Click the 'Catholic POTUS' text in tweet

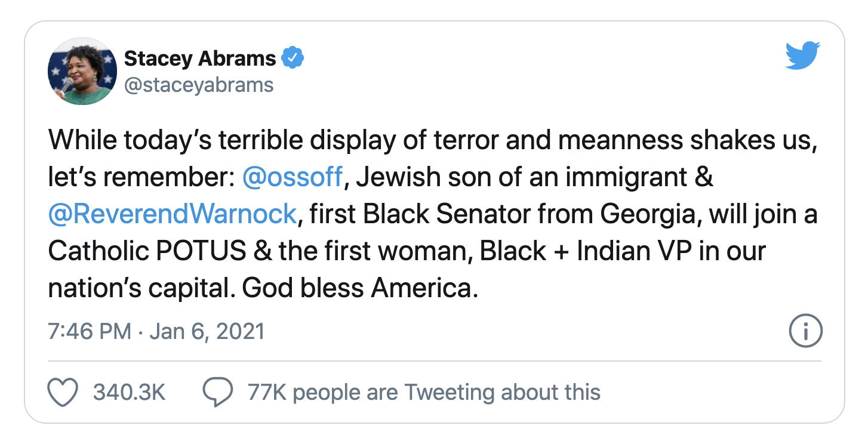[x=147, y=251]
